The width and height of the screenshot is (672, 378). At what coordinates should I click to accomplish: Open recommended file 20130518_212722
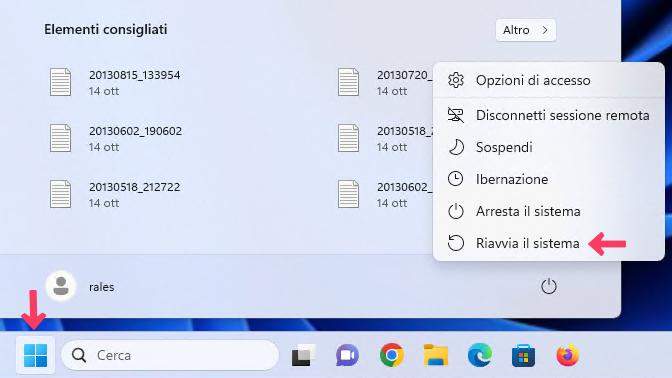(x=116, y=194)
